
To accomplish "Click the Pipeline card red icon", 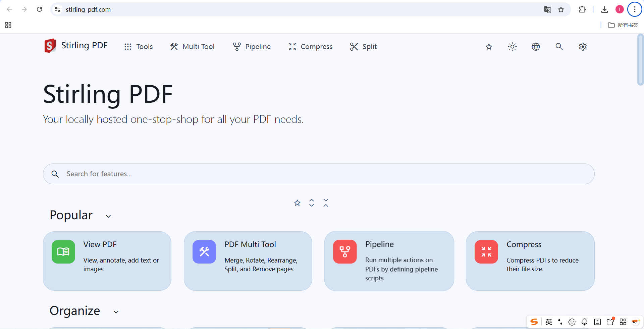I will 345,252.
